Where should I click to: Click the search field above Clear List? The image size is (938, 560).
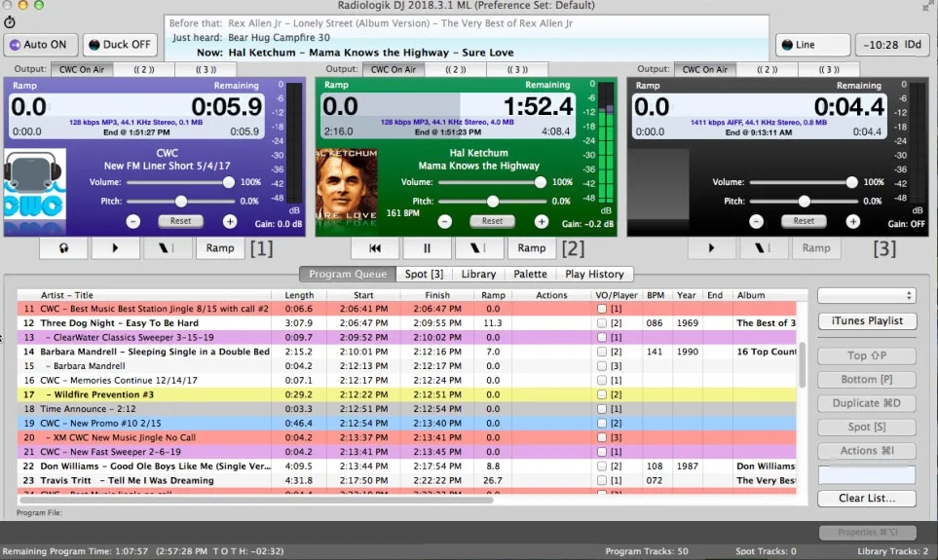[x=867, y=475]
